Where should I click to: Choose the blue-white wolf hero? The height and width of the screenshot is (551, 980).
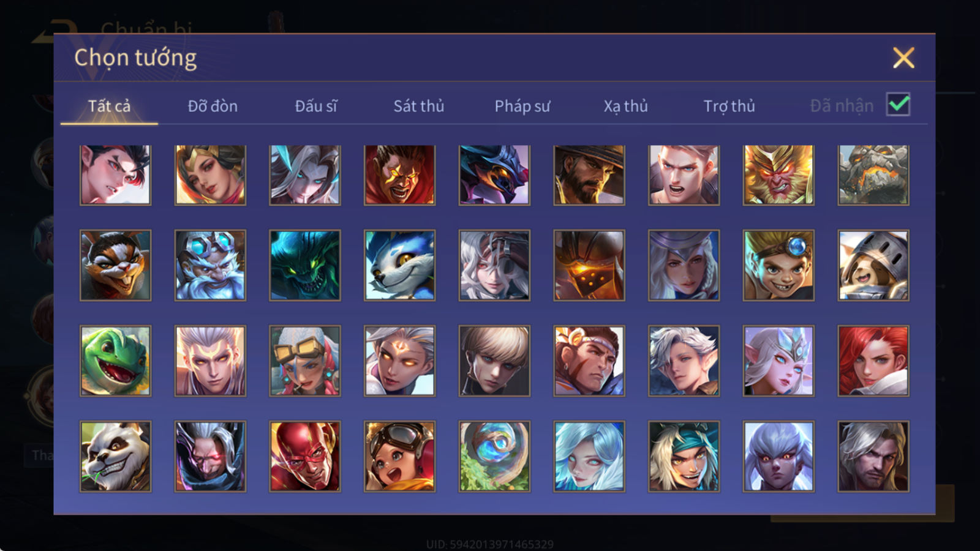[400, 265]
